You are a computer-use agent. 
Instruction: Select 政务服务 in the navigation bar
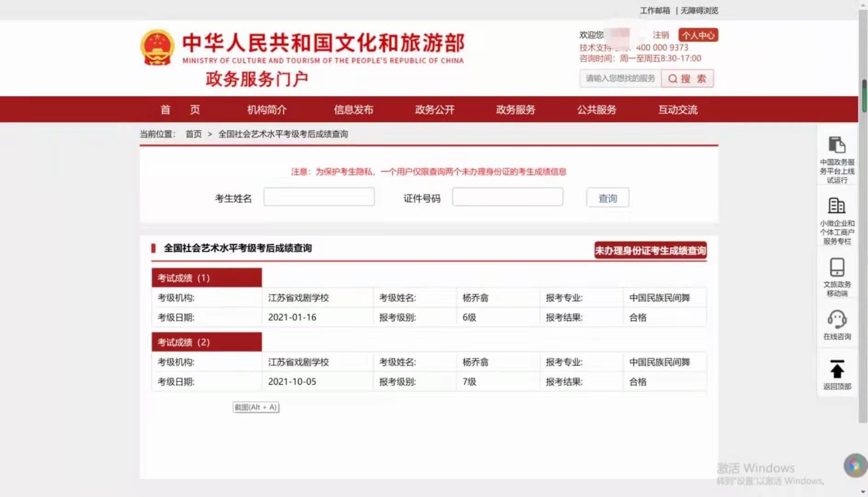tap(515, 110)
